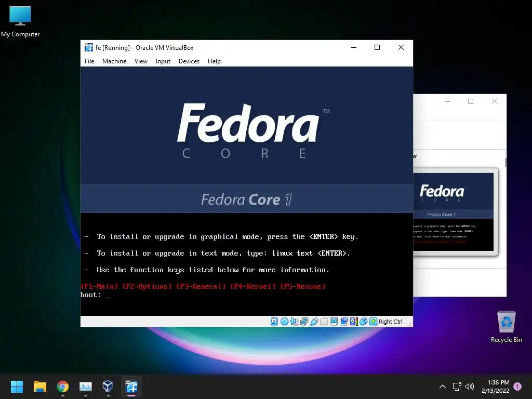Click the network adapter indicator icon
532x399 pixels.
click(x=304, y=321)
